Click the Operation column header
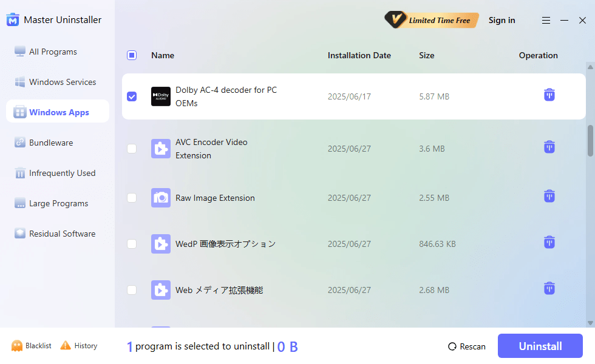595x364 pixels. (538, 55)
